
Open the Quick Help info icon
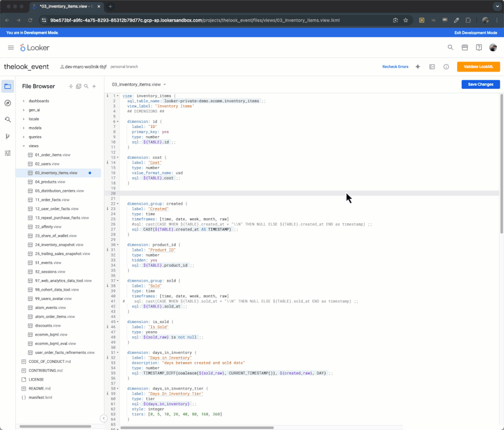click(446, 67)
